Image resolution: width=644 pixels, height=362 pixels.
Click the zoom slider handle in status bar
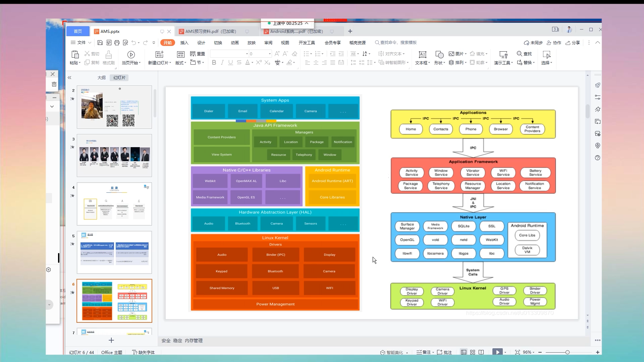[x=568, y=352]
